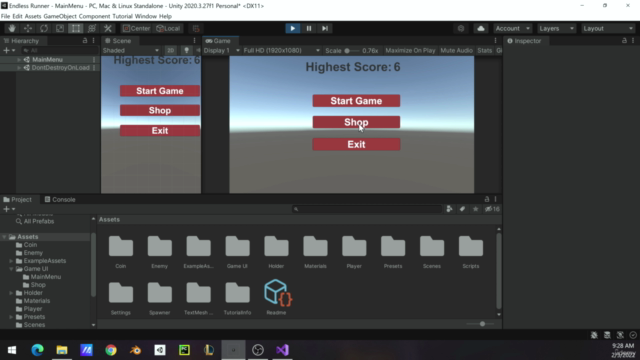Toggle Scene lighting button
This screenshot has width=640, height=360.
click(x=187, y=50)
